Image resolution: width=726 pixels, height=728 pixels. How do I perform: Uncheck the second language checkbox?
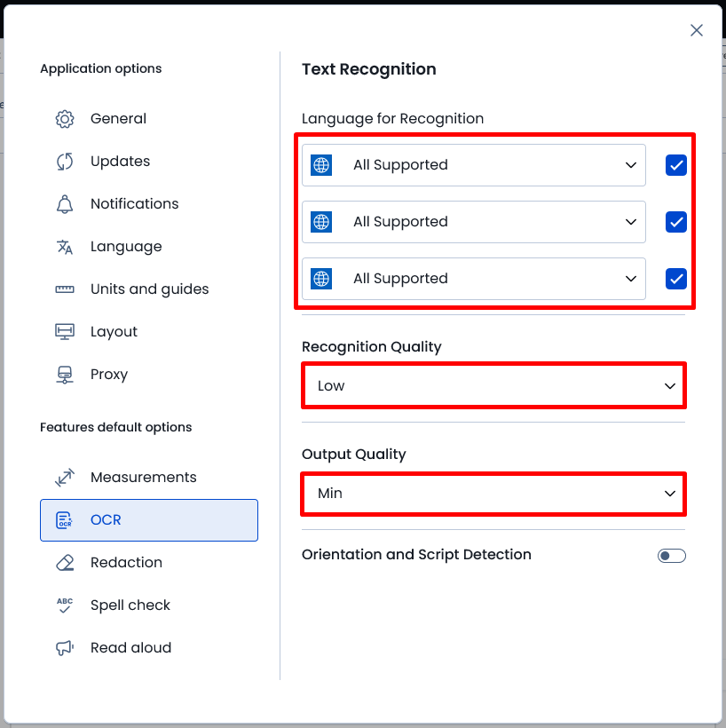676,222
